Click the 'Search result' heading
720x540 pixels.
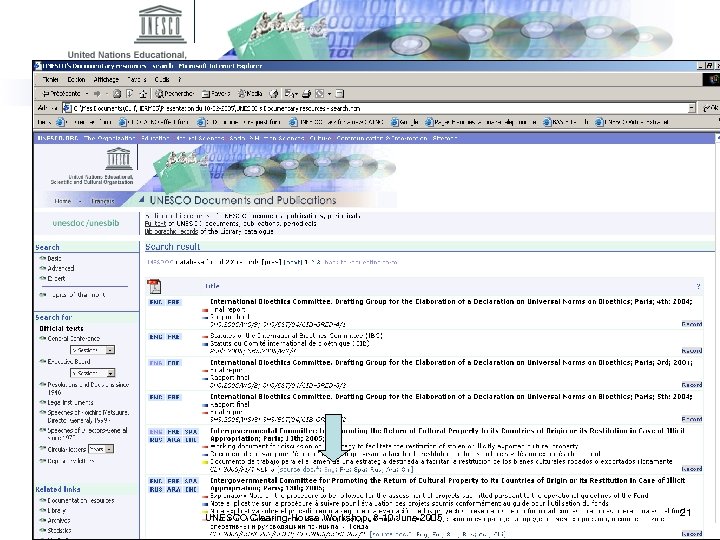click(173, 247)
